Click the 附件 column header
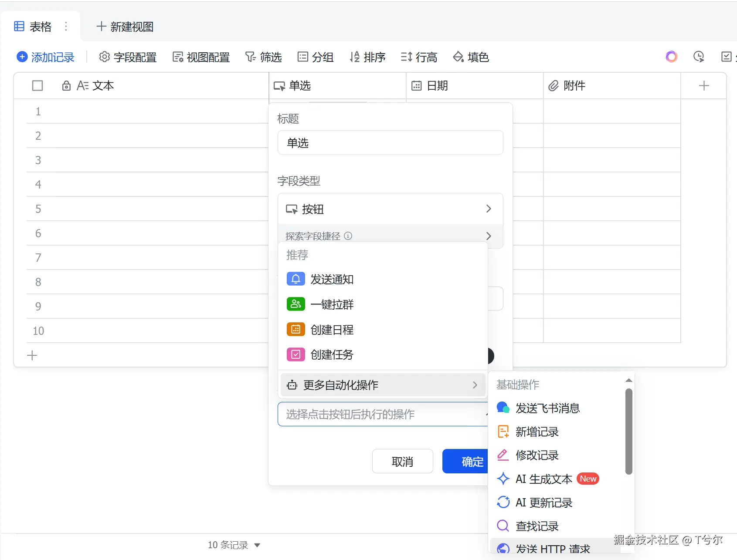 tap(612, 86)
